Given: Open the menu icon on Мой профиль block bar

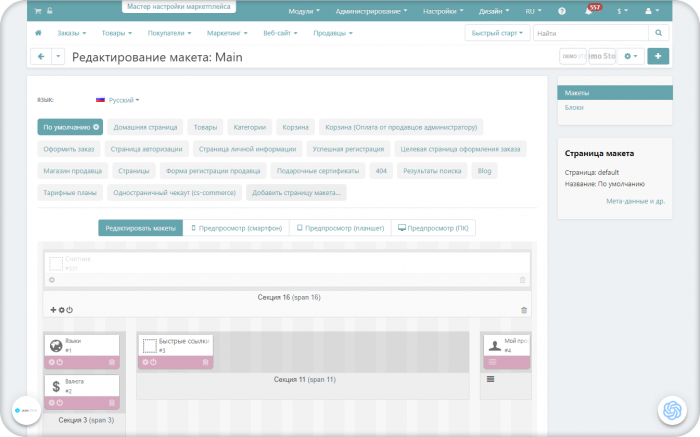Looking at the screenshot, I should 492,362.
